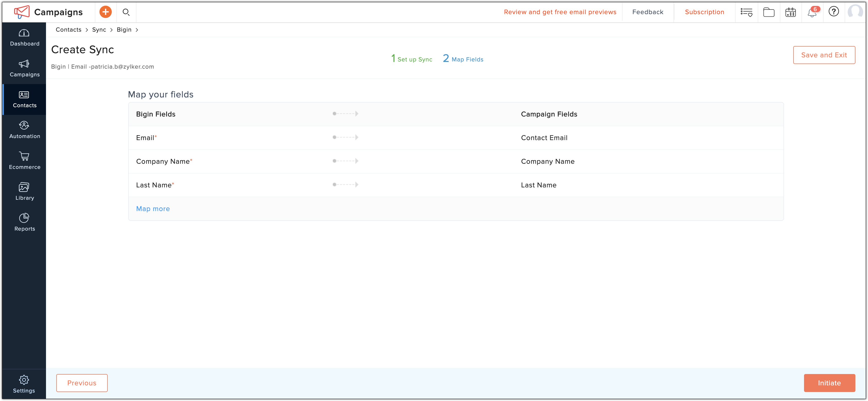Select the Map Fields step
The width and height of the screenshot is (868, 401).
tap(463, 59)
